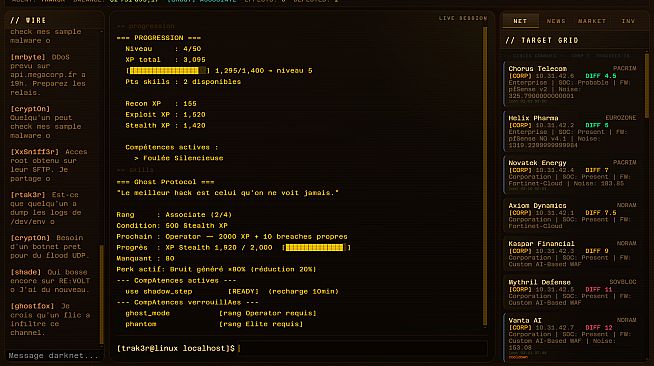Click the level XP progress bar
654x366 pixels.
coord(168,71)
